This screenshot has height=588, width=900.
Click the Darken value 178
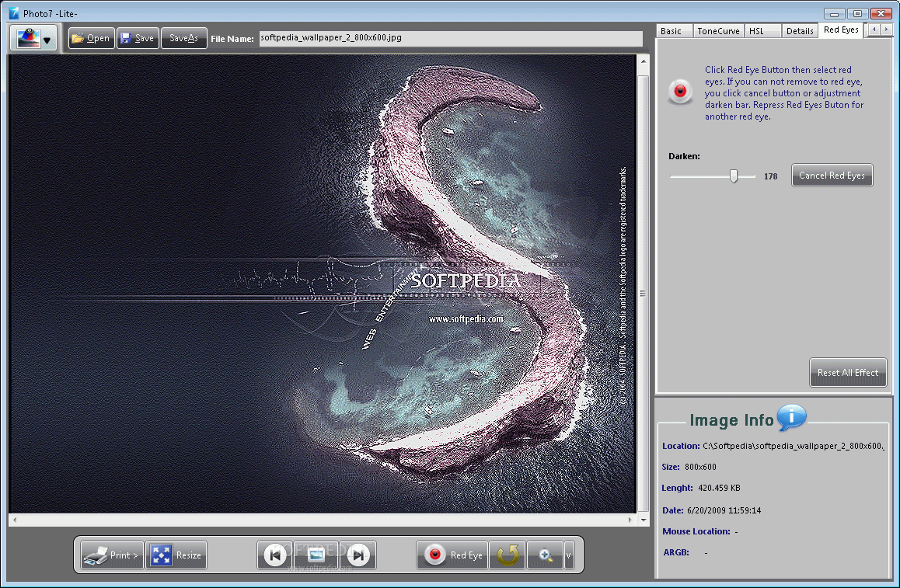coord(770,176)
